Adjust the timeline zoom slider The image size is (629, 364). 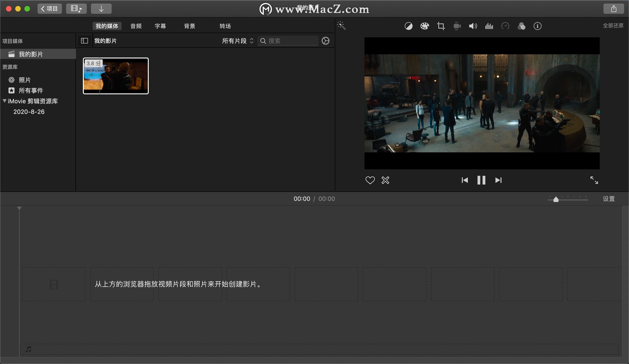pos(556,199)
